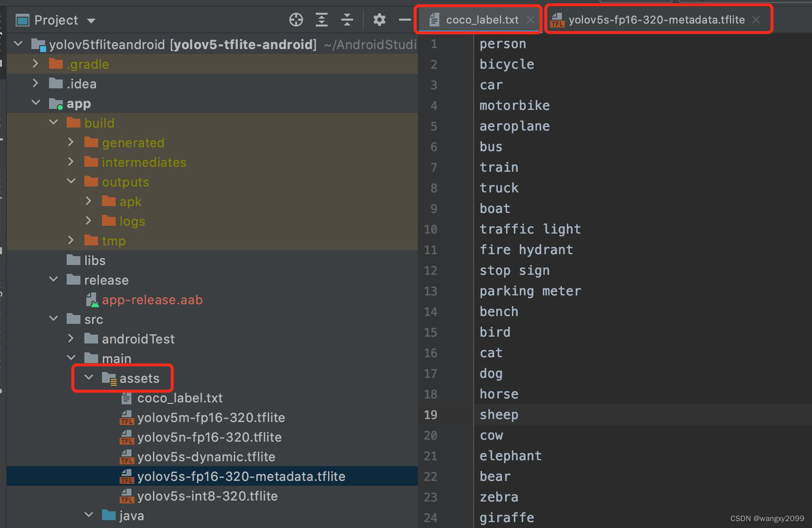
Task: Click line number 19 in the gutter
Action: point(430,415)
